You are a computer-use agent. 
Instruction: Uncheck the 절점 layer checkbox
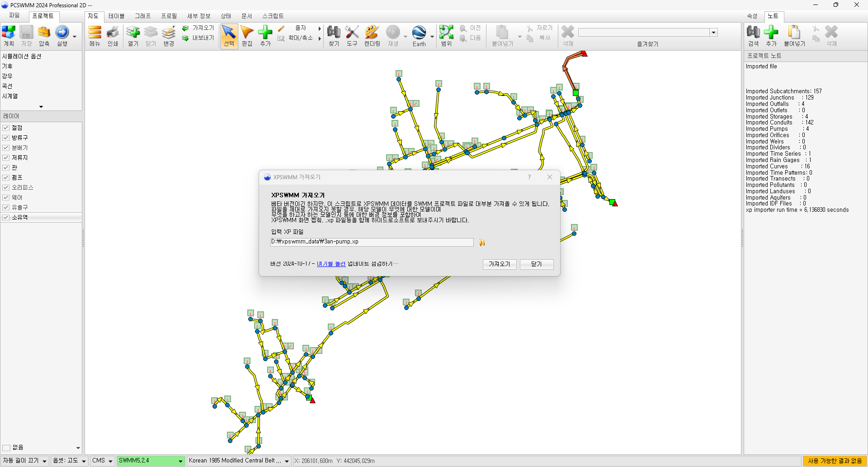pos(6,128)
